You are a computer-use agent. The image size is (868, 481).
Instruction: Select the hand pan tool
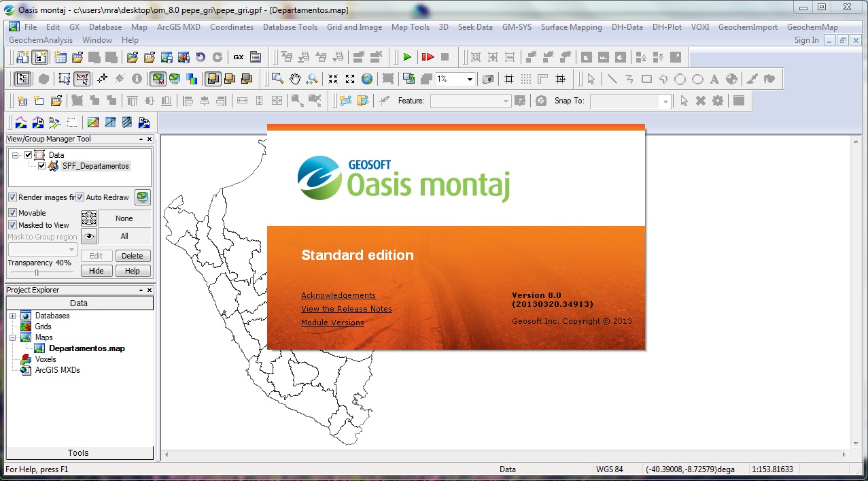tap(295, 79)
